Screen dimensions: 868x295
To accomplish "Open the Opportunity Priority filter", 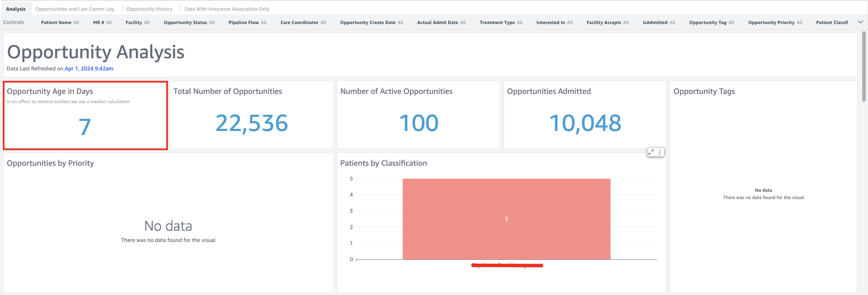I will [x=775, y=22].
